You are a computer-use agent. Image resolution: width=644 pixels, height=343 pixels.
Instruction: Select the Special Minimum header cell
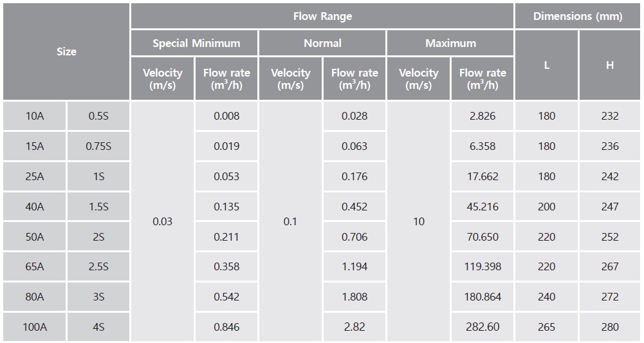pos(196,44)
